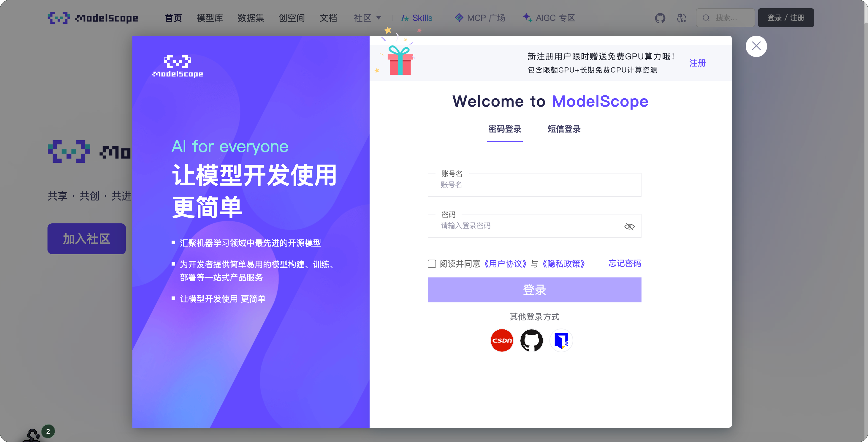The width and height of the screenshot is (868, 442).
Task: Open the 《隐私政策》 link
Action: pos(563,264)
